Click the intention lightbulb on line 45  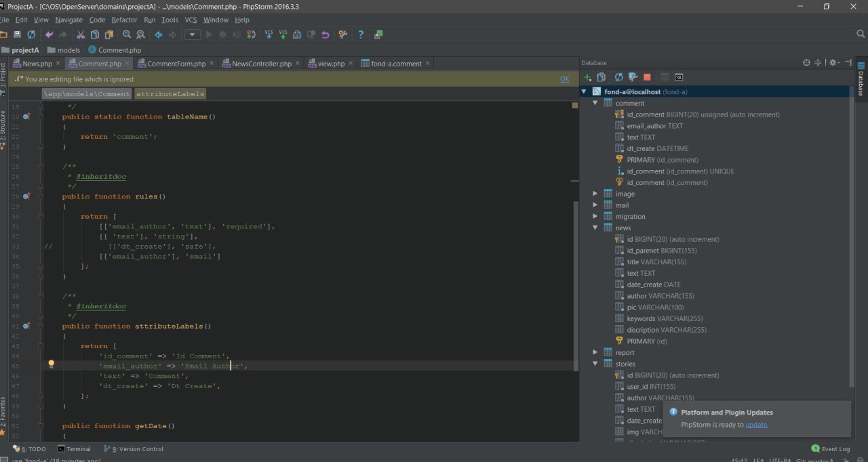51,364
